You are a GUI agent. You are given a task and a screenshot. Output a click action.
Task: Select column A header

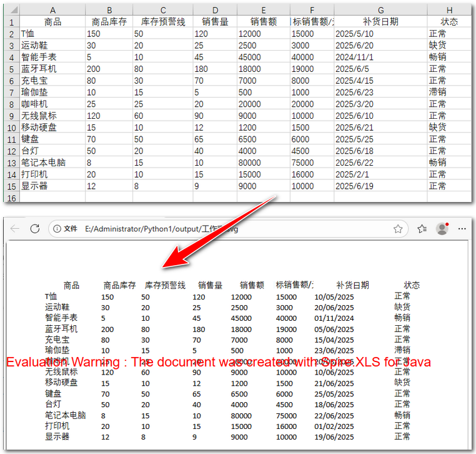[x=52, y=10]
